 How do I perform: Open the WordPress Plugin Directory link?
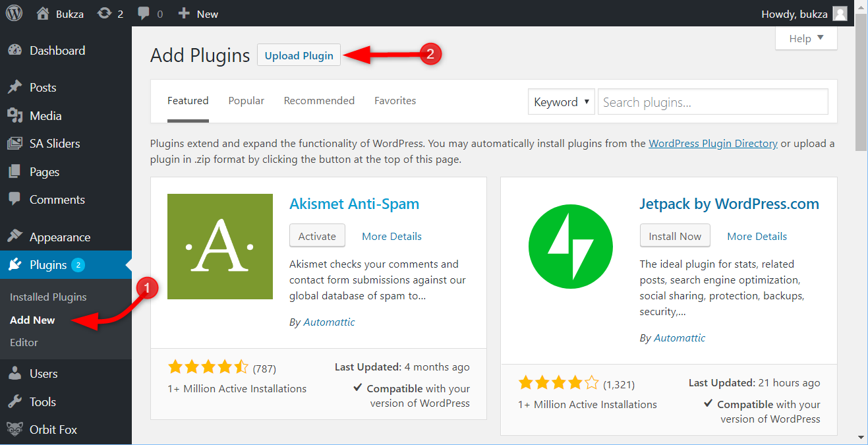coord(713,143)
